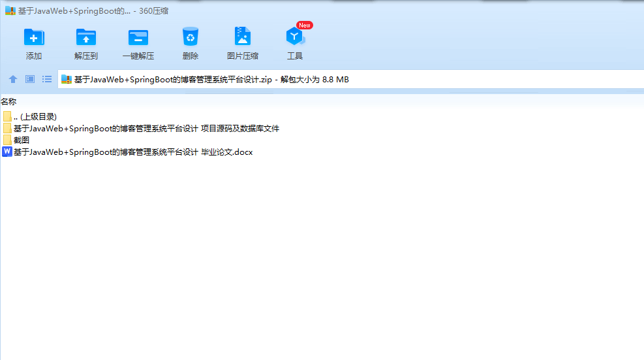Click the 一键解压 label text
The width and height of the screenshot is (644, 360).
[138, 56]
